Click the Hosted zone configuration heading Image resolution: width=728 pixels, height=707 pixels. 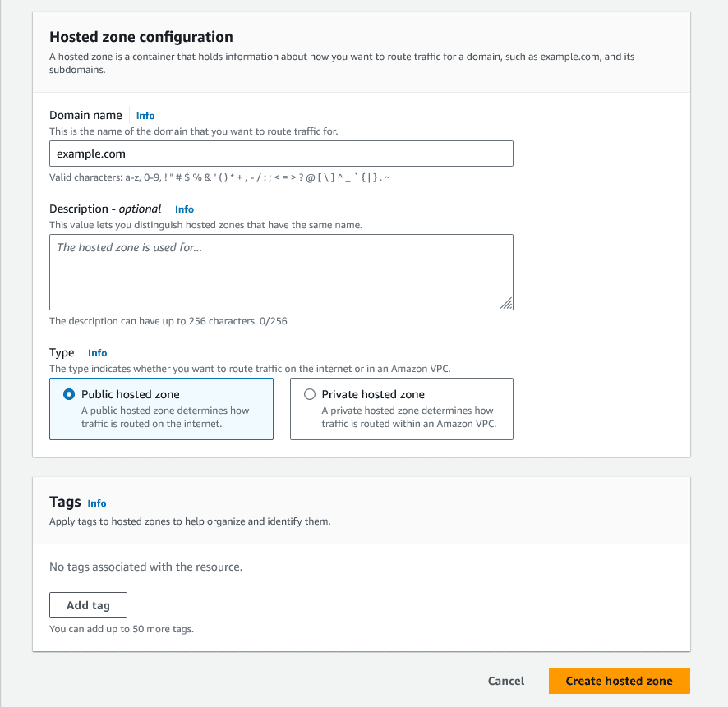tap(141, 37)
